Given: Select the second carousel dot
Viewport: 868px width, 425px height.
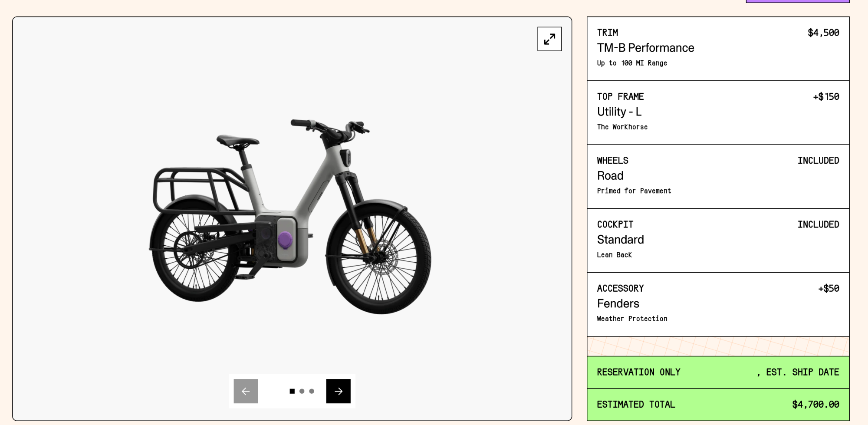Looking at the screenshot, I should click(302, 391).
